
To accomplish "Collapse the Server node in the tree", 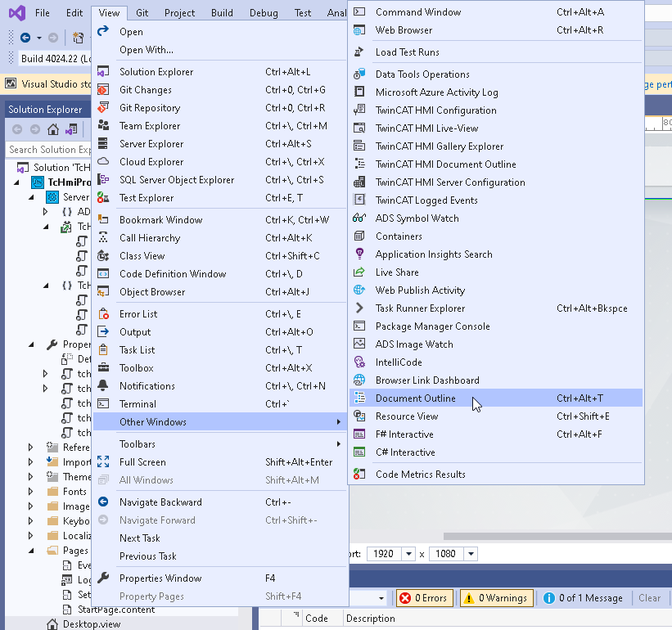I will coord(31,197).
